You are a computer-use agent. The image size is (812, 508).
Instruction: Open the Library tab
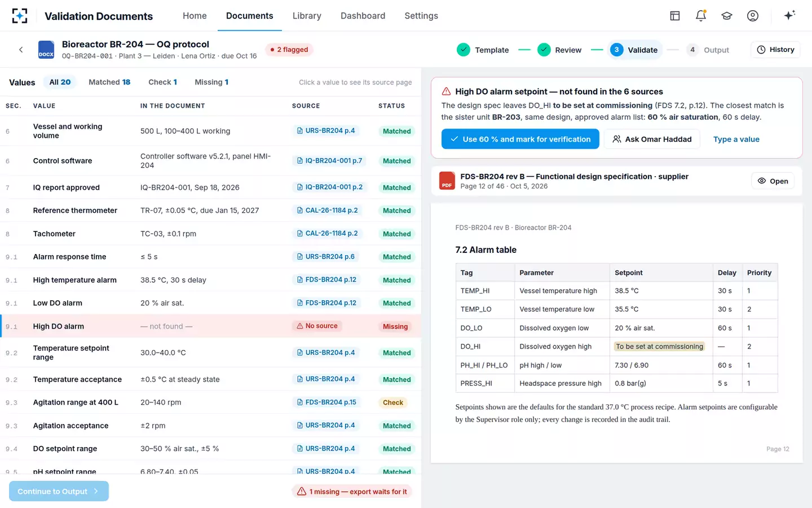tap(307, 16)
